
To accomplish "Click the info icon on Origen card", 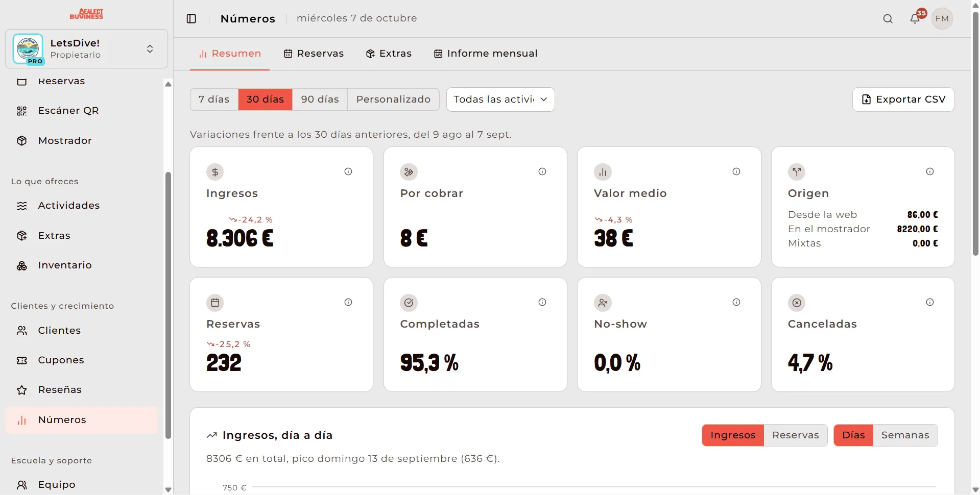I will (x=930, y=171).
